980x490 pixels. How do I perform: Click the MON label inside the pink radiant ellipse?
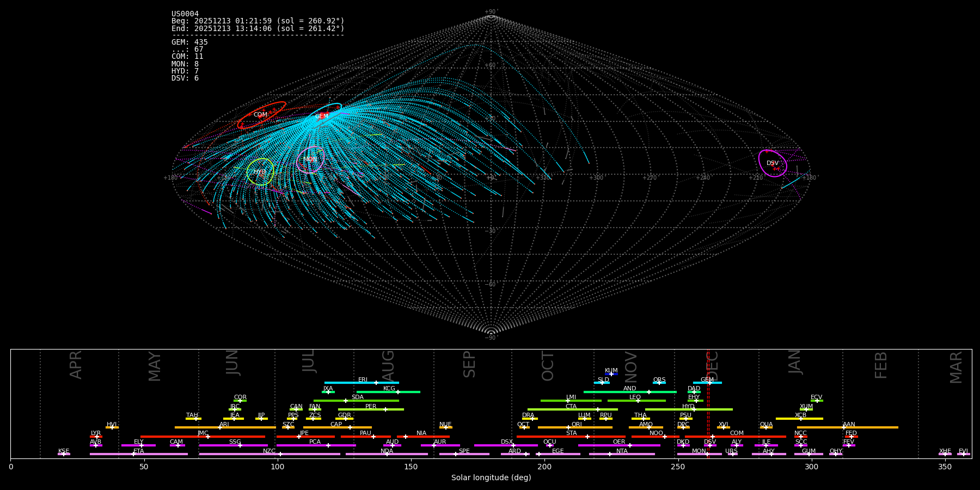[310, 160]
